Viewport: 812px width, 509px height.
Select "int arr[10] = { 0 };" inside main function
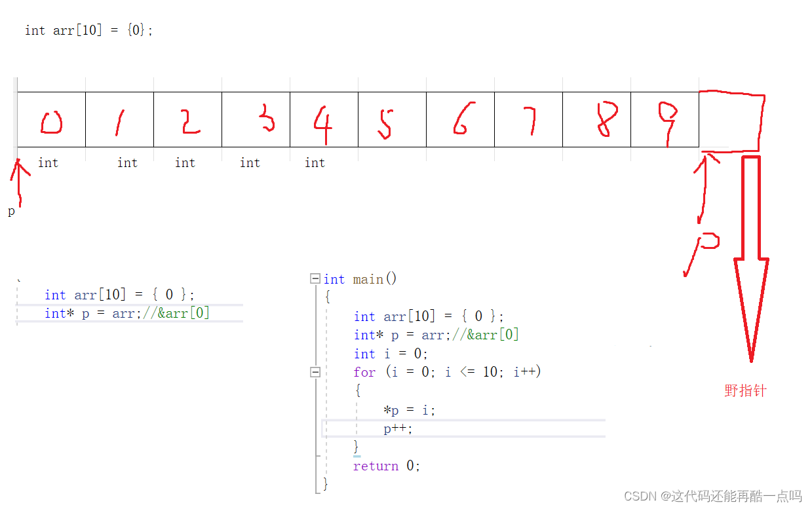429,316
